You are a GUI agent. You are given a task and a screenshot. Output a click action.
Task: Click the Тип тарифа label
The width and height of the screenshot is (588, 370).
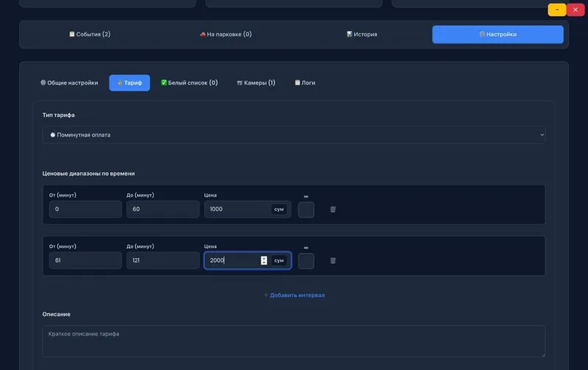59,115
